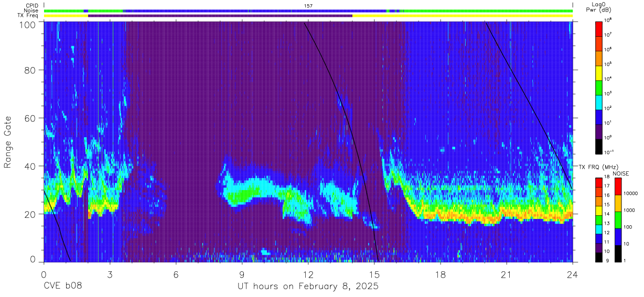
Task: Click the black segment of the NOISE colorbar
Action: click(618, 253)
